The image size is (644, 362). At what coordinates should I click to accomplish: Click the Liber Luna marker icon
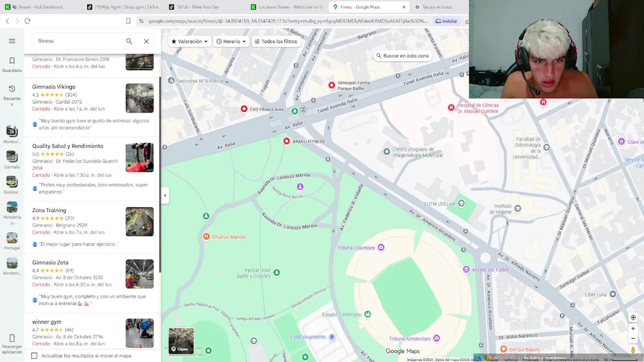click(x=613, y=294)
